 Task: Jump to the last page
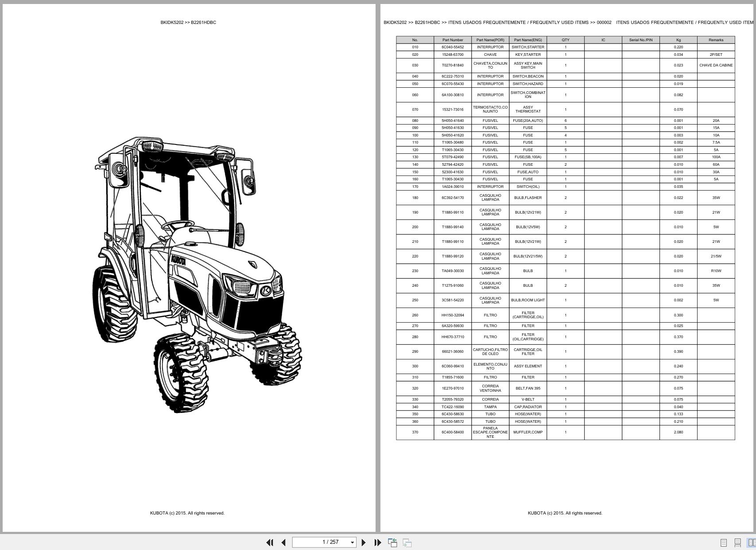(377, 542)
